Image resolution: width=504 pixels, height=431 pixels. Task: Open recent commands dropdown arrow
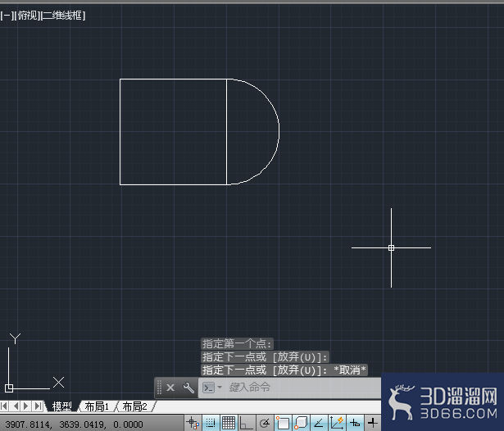point(220,387)
